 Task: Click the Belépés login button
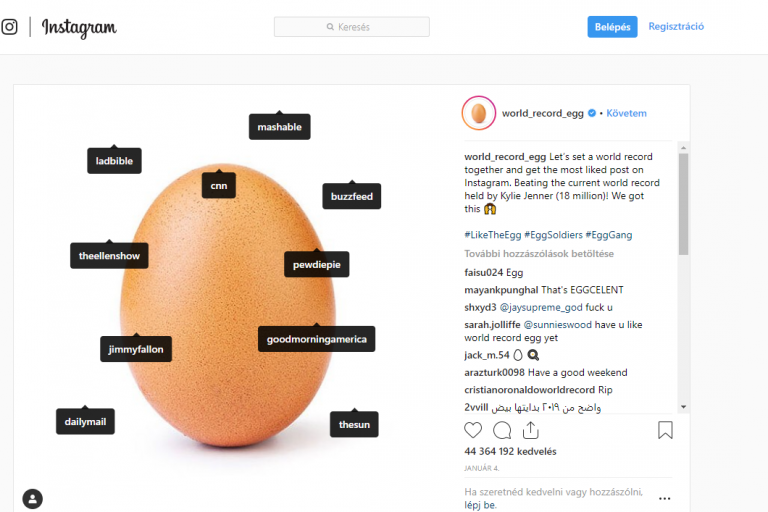coord(612,27)
